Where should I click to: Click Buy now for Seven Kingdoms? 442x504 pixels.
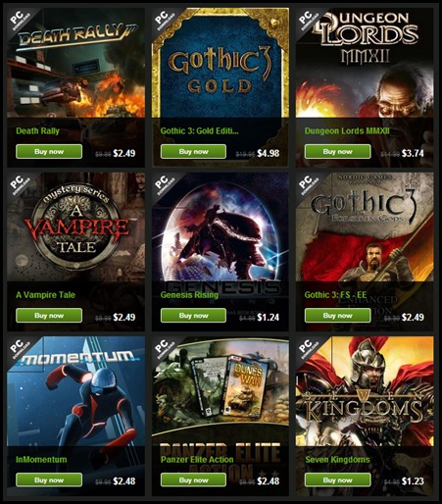(x=338, y=480)
